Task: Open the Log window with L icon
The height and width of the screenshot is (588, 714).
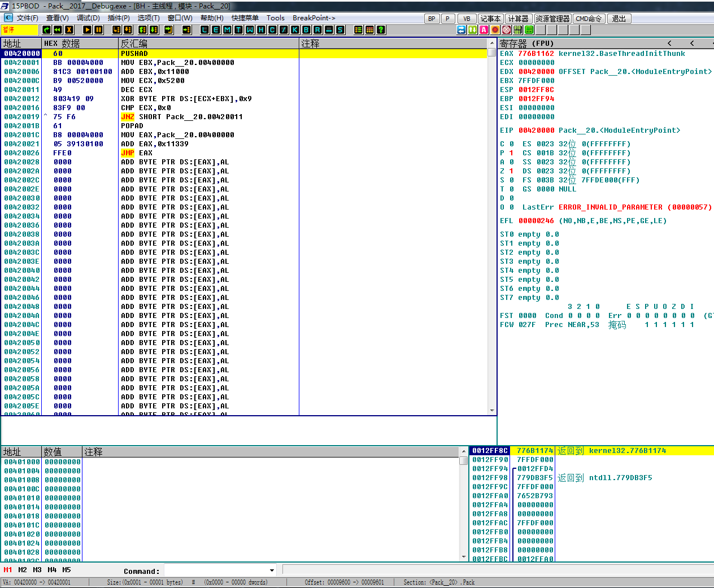Action: coord(204,30)
